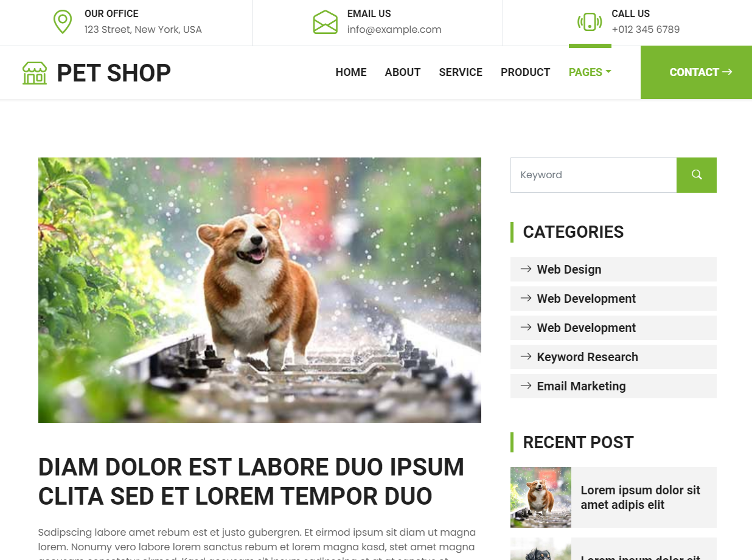Screen dimensions: 752x560
Task: Open the recent post corgi thumbnail
Action: coord(541,497)
